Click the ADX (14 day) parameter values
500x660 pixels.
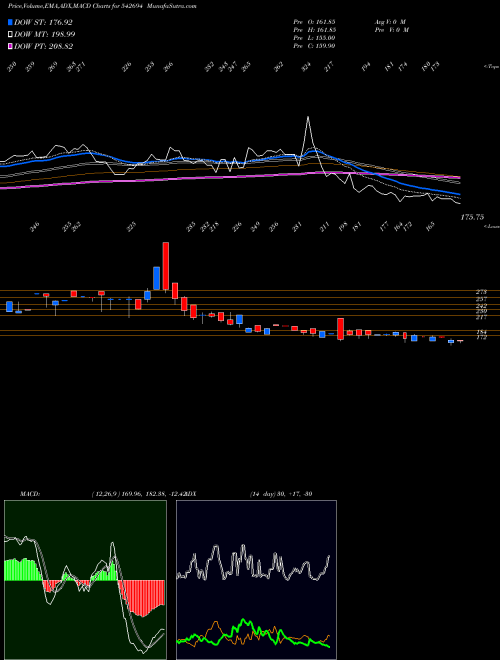coord(281,493)
